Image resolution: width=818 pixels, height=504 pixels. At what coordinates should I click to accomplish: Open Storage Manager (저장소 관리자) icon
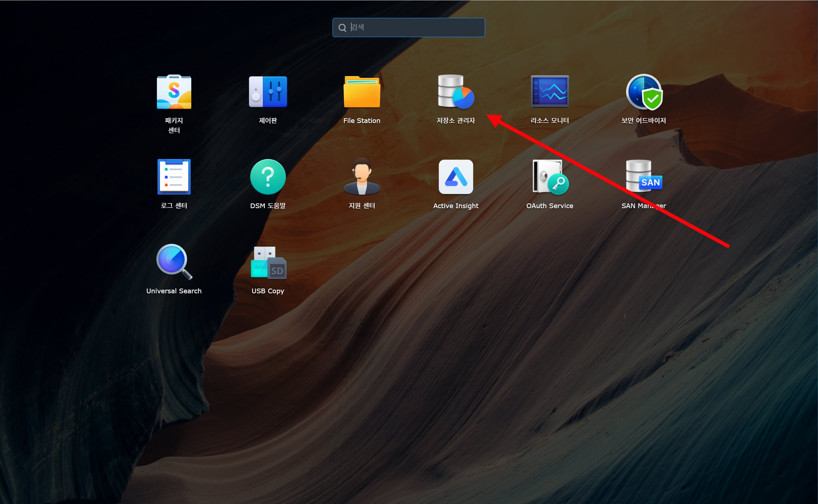(456, 92)
